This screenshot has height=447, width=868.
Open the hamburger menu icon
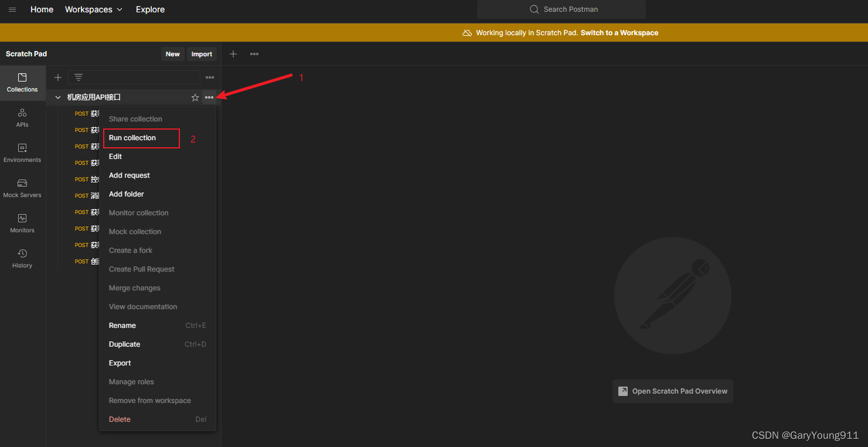[12, 9]
